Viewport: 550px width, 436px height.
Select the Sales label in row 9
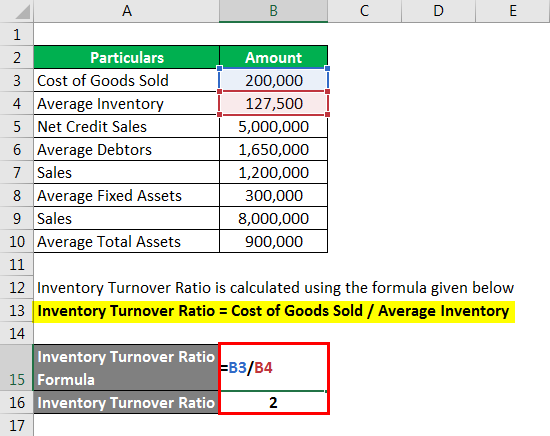(127, 219)
